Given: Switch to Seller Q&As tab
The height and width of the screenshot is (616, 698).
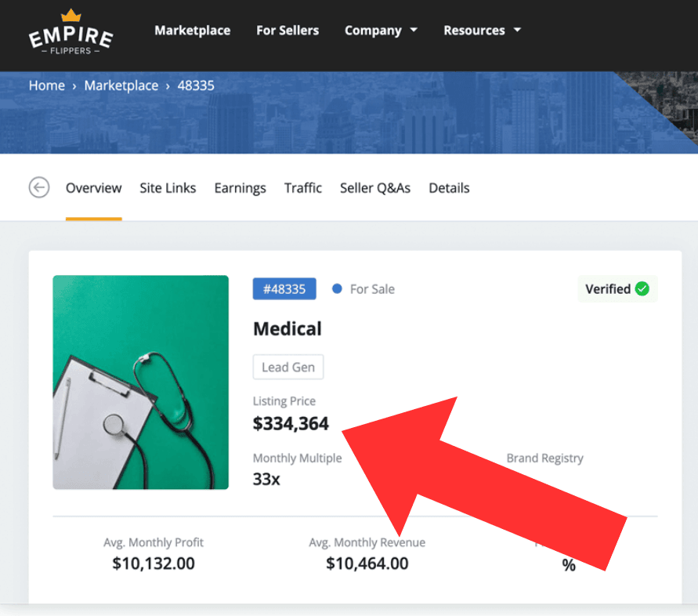Looking at the screenshot, I should (375, 188).
